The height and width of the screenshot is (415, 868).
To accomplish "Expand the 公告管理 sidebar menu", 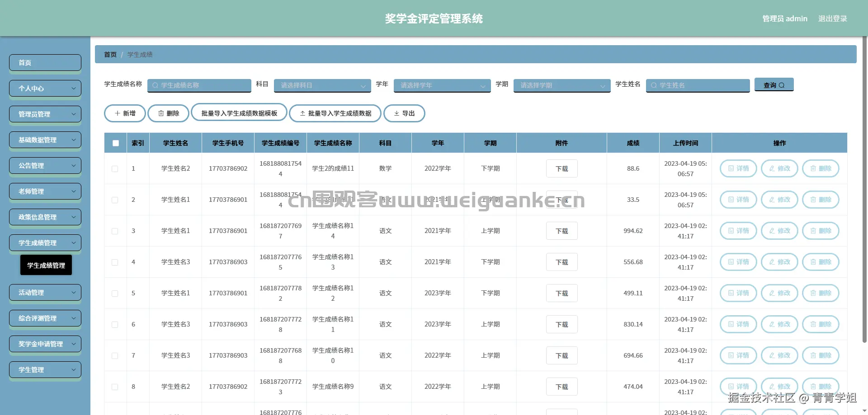I will pyautogui.click(x=45, y=166).
